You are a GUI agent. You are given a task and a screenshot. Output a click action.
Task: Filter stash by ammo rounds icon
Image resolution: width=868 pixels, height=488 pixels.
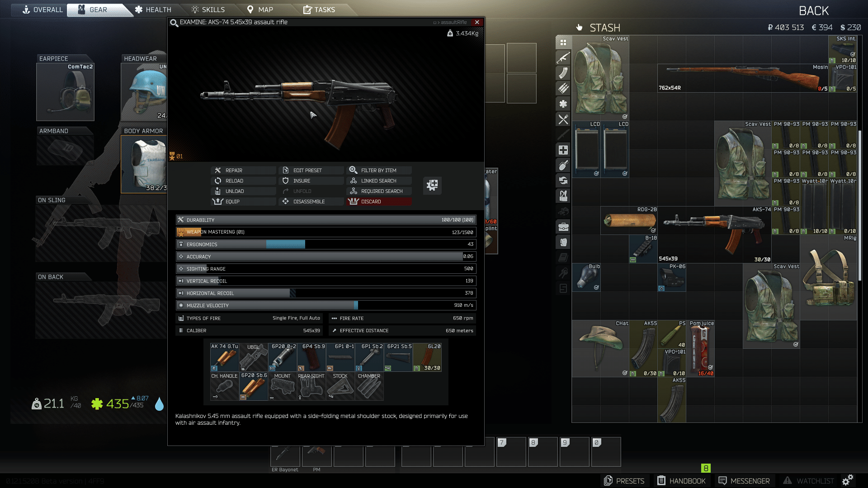[x=563, y=89]
